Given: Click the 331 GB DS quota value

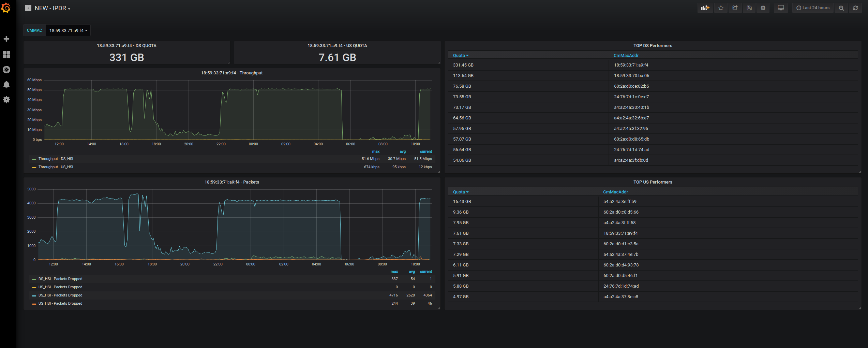Looking at the screenshot, I should (126, 57).
